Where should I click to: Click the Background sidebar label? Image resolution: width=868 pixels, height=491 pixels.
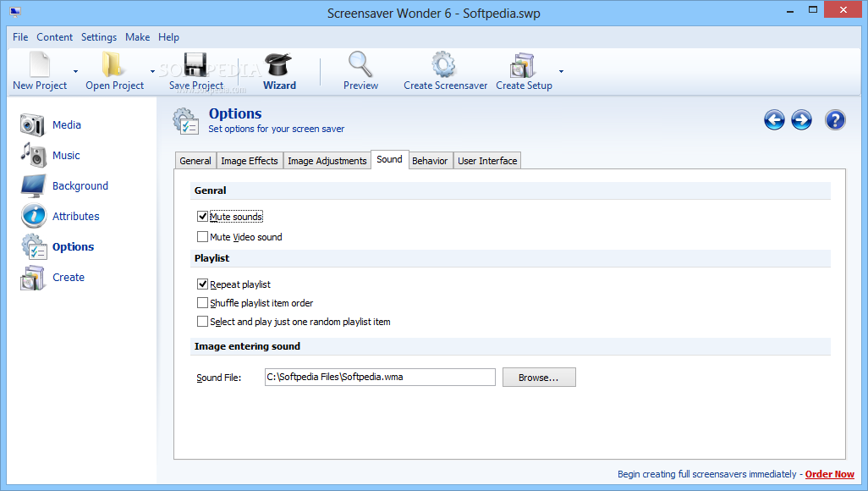tap(80, 185)
